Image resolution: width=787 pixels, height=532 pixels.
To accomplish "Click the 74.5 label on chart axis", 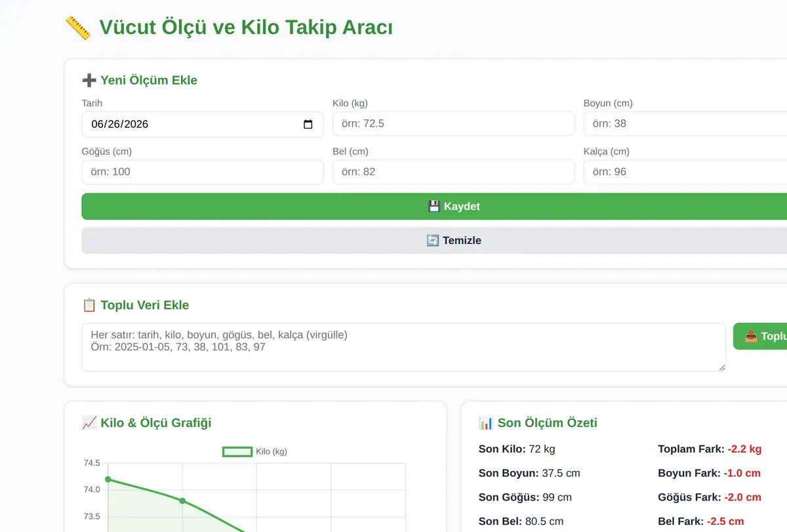I will tap(92, 463).
